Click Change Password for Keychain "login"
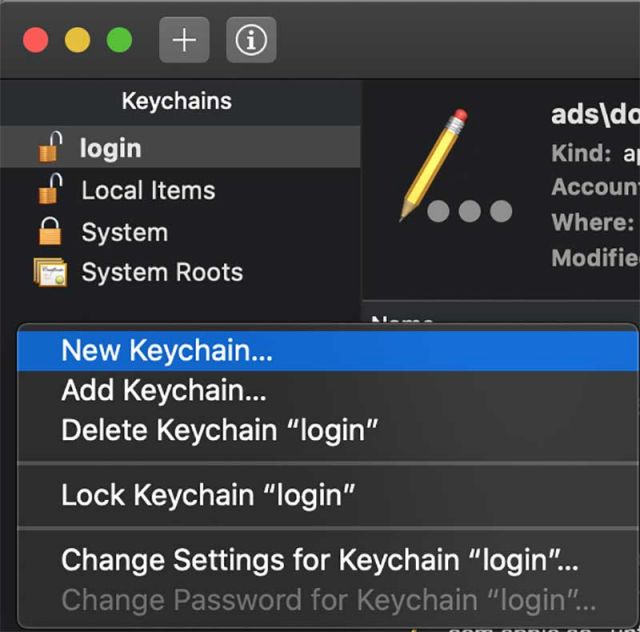The width and height of the screenshot is (640, 632). pos(327,600)
